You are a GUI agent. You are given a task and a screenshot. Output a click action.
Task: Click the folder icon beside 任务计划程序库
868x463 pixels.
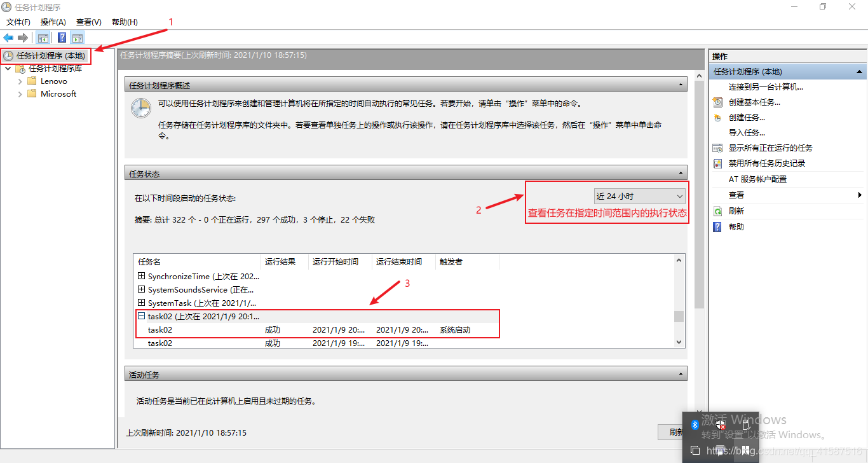(20, 69)
